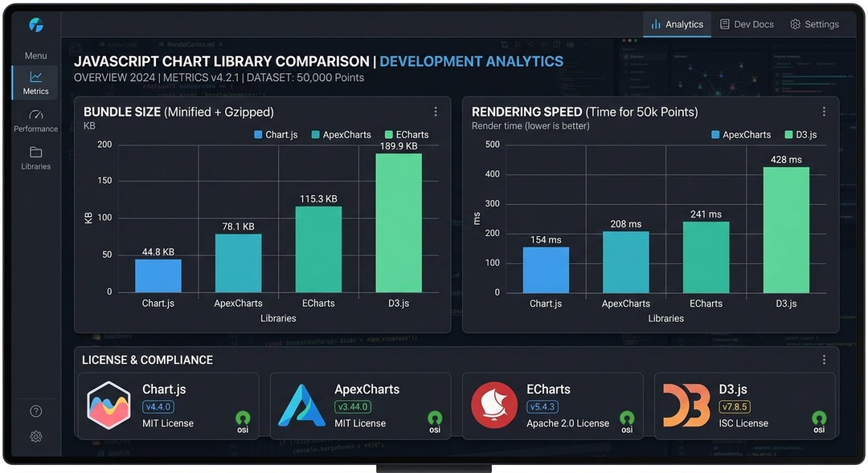This screenshot has width=868, height=473.
Task: Click the Chart.js 154 ms bar
Action: [x=546, y=269]
